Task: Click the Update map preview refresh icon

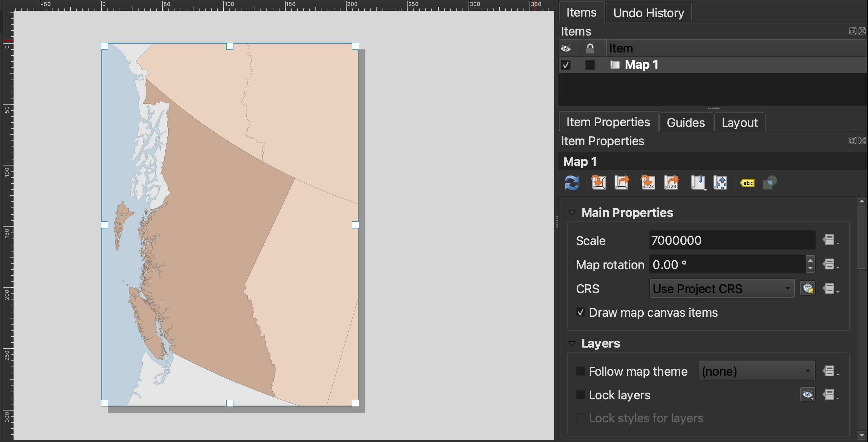Action: [x=572, y=183]
